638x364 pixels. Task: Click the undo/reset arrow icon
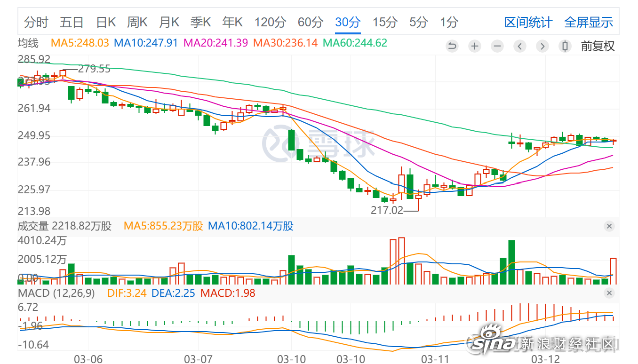(x=452, y=46)
